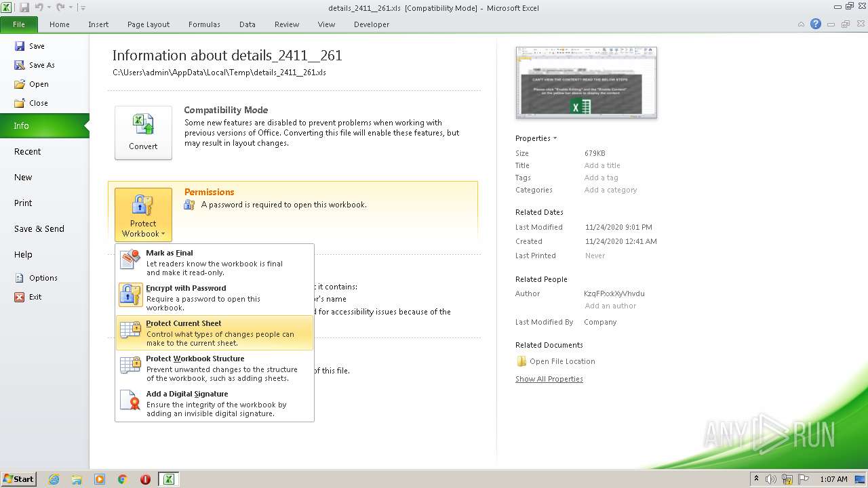Click the Show All Properties link
Image resolution: width=868 pixels, height=488 pixels.
tap(549, 379)
